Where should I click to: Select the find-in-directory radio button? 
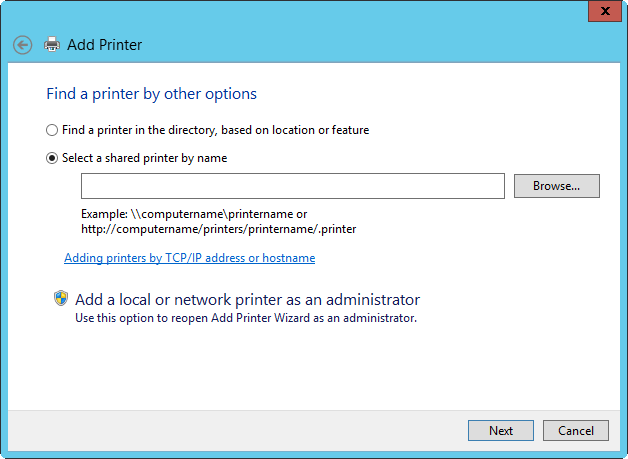coord(52,130)
